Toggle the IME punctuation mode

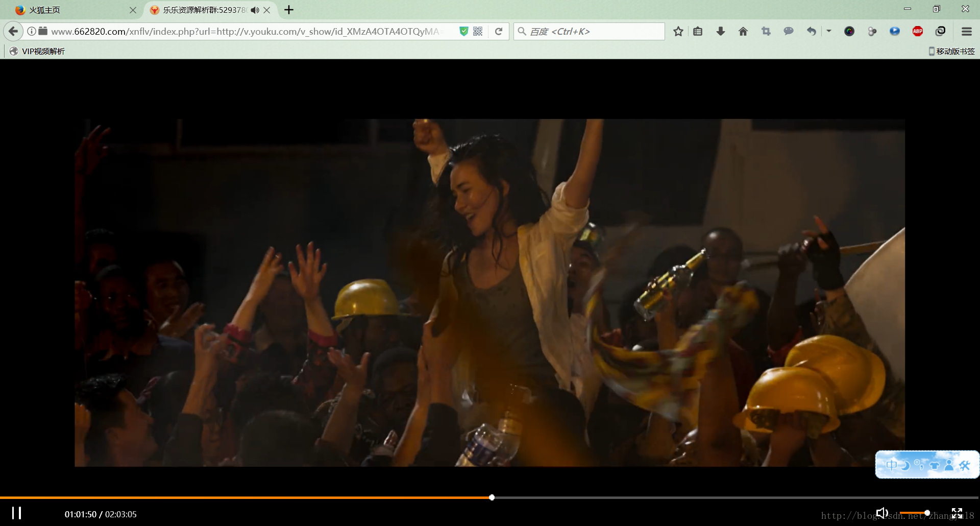tap(919, 465)
